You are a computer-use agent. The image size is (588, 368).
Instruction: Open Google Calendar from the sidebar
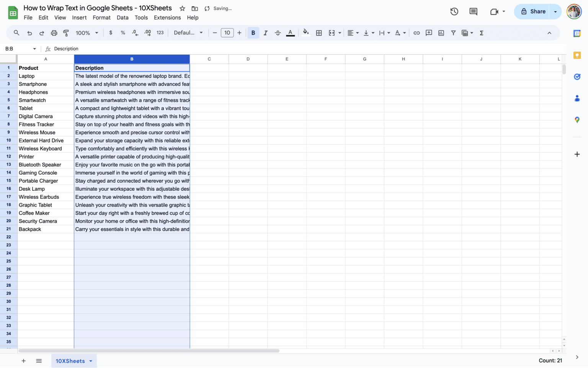pyautogui.click(x=577, y=34)
